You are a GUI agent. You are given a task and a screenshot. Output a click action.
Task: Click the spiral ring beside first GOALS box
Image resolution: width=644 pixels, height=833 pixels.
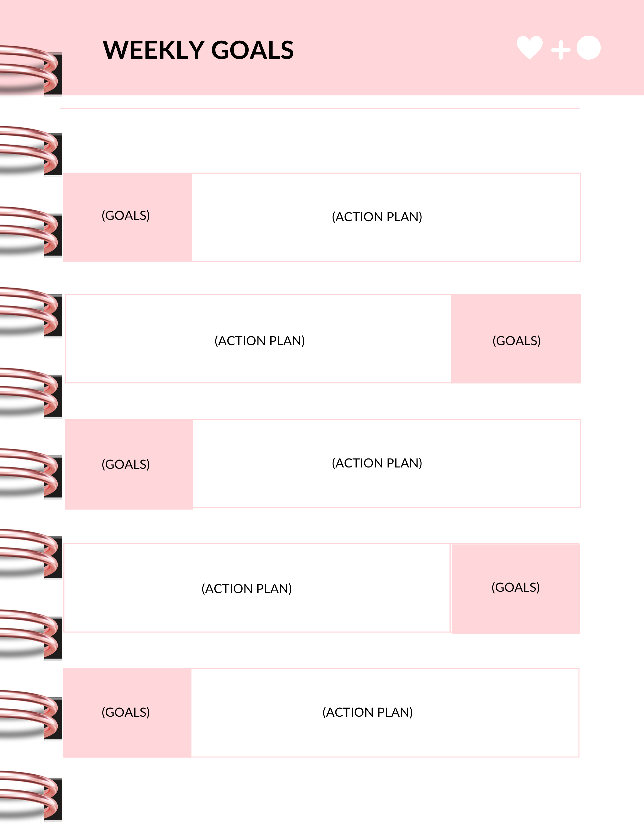click(31, 232)
